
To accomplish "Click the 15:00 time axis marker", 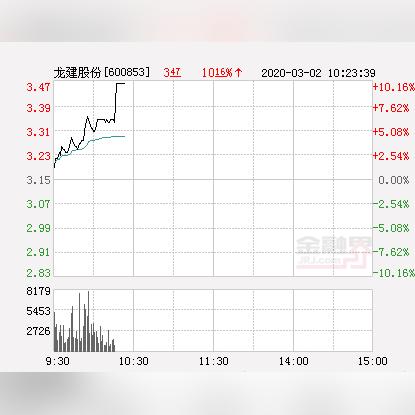I will (x=373, y=361).
